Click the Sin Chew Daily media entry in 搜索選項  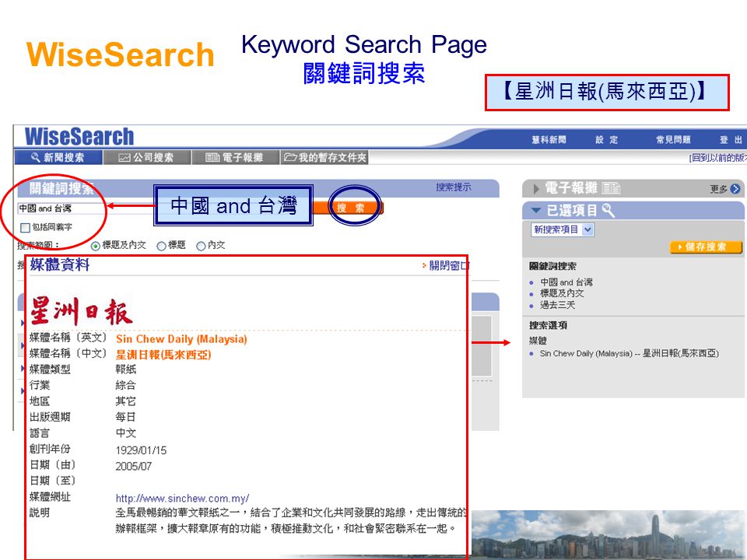pyautogui.click(x=630, y=353)
